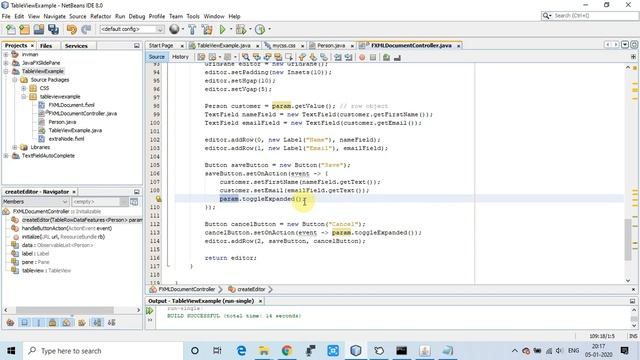Screen dimensions: 640x360
Task: Click the Redo toolbar icon
Action: pos(86,29)
